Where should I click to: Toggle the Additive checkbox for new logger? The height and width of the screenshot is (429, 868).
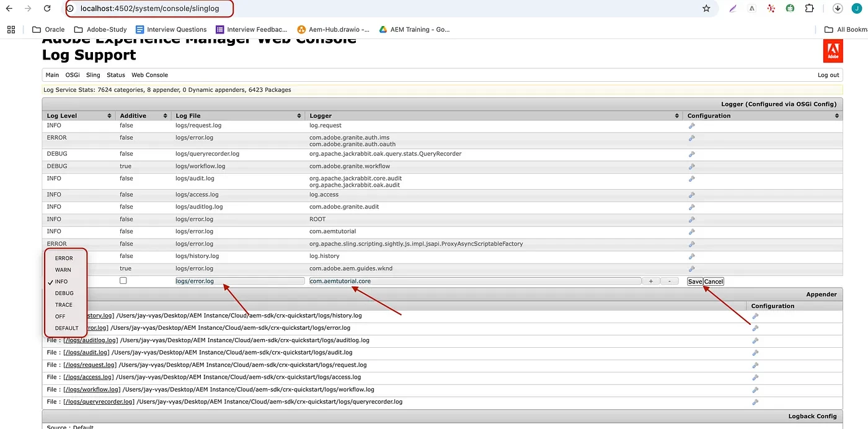tap(123, 281)
